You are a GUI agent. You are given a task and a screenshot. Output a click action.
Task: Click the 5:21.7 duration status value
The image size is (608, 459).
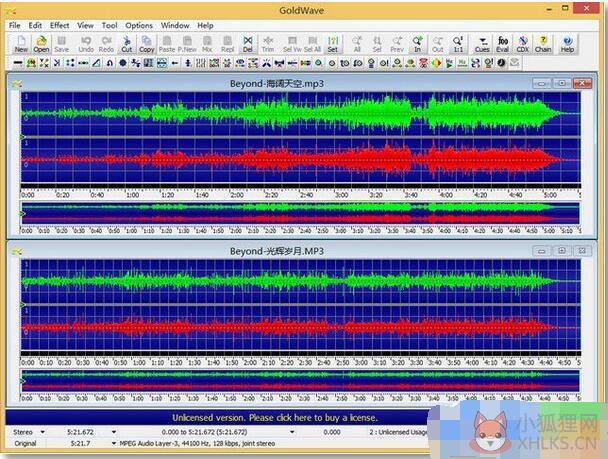80,443
